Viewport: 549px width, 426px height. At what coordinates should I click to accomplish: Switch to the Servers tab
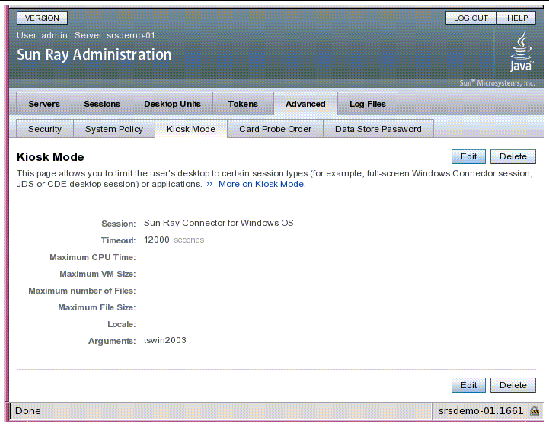coord(44,104)
